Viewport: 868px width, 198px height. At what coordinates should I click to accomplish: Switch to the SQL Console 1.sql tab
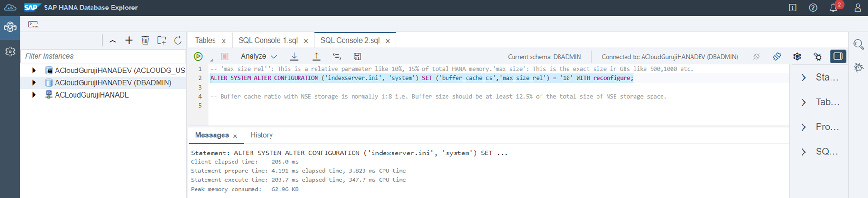[x=268, y=41]
